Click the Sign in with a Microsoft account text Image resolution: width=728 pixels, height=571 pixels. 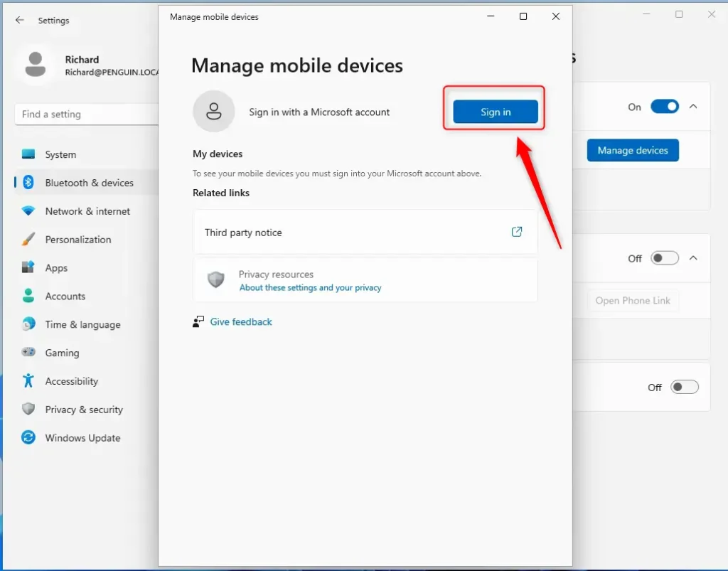point(319,112)
